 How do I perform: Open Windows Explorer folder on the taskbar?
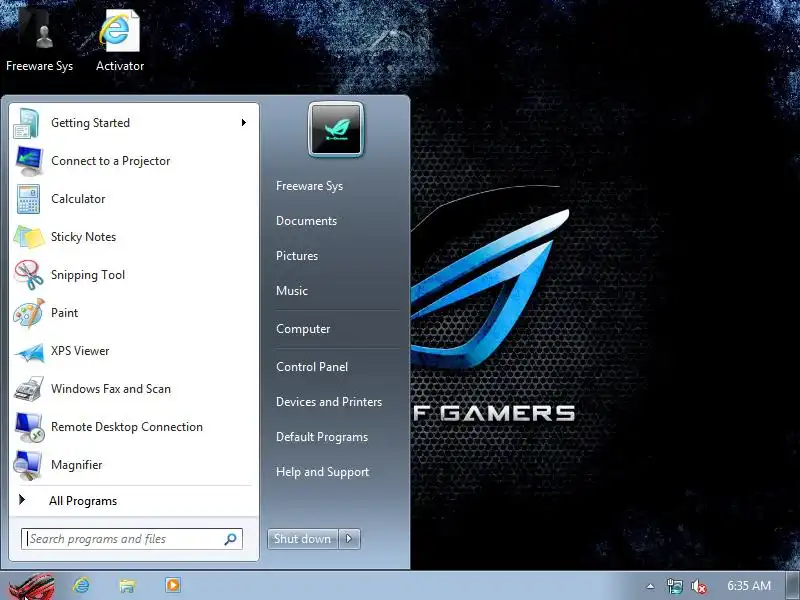click(127, 585)
